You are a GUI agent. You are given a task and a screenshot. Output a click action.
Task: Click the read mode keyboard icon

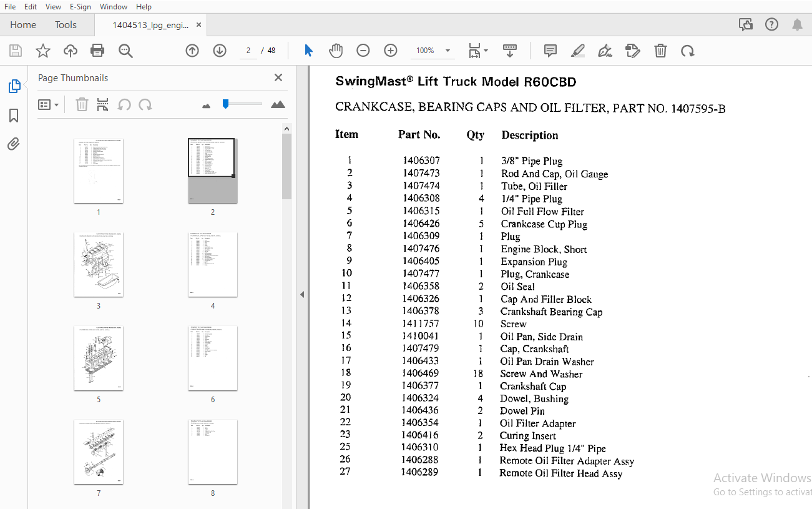point(510,51)
